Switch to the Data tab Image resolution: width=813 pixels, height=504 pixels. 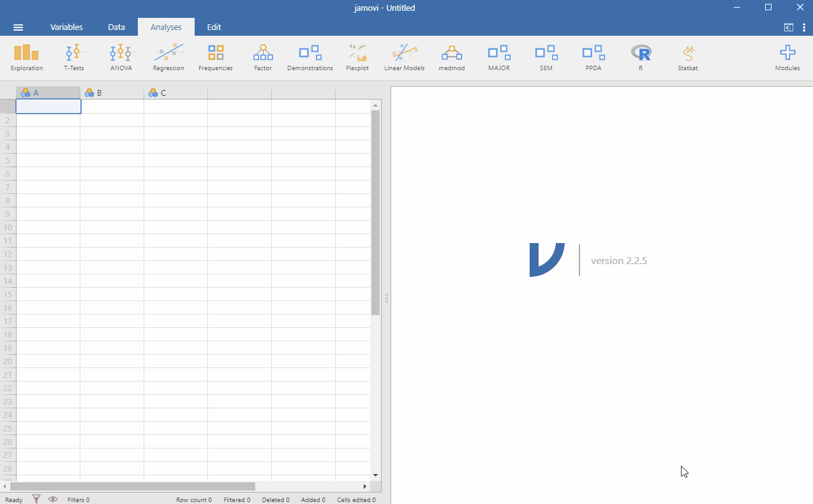click(116, 27)
